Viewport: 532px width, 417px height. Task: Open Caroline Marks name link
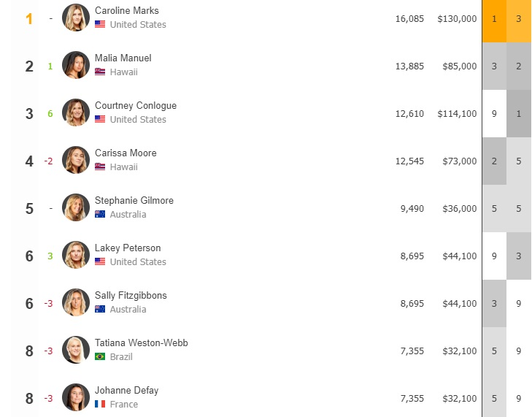(x=126, y=10)
